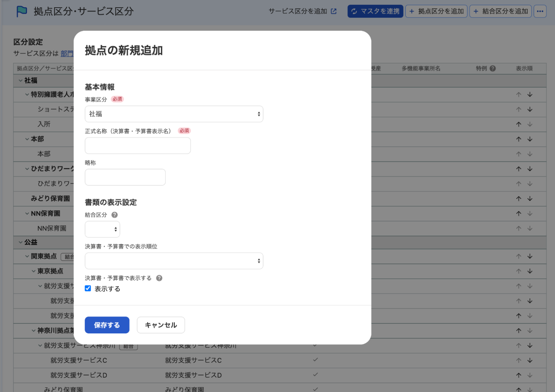Viewport: 555px width, 392px height.
Task: Click the help icon beside 結合区分
Action: point(115,215)
